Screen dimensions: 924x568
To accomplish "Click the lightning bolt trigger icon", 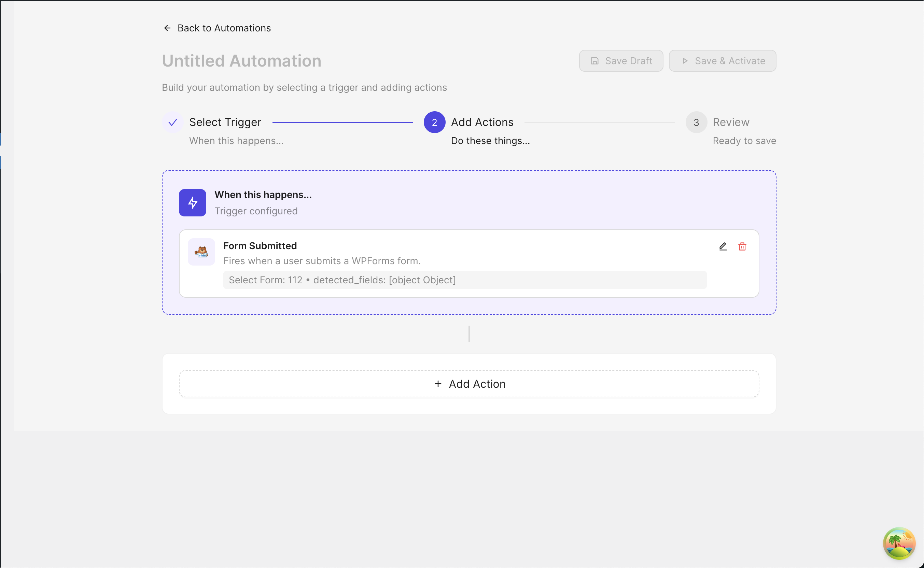I will [192, 203].
